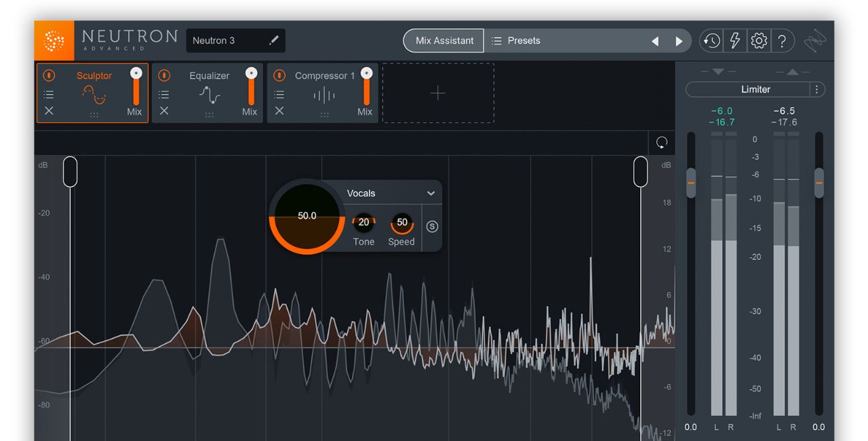Click the lightning bolt Zero Latency icon
This screenshot has width=868, height=441.
tap(735, 40)
